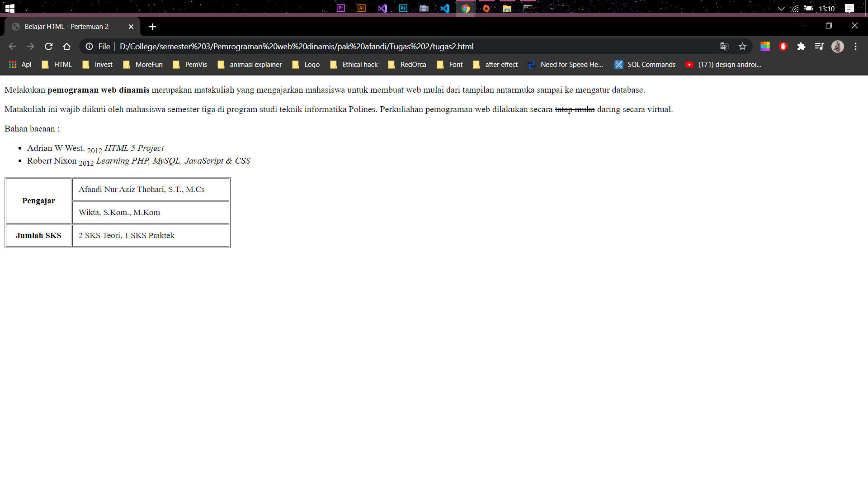868x488 pixels.
Task: Click the Apps shortcut in bookmarks bar
Action: [20, 65]
